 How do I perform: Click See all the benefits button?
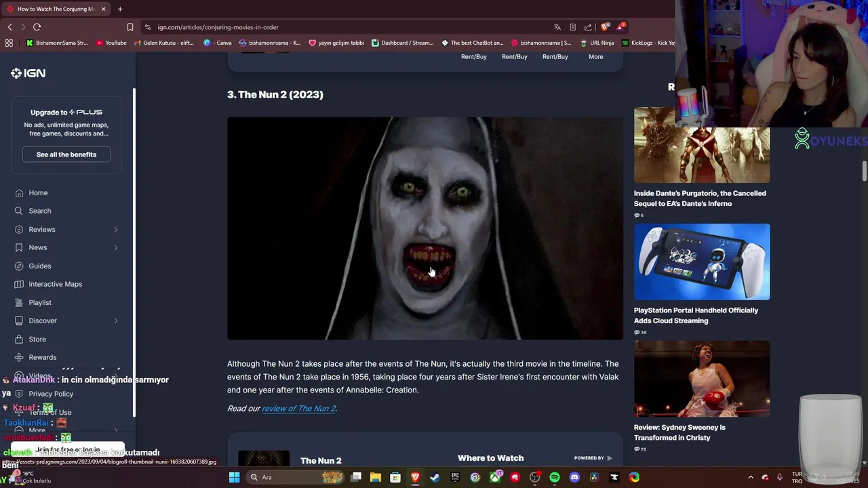(66, 155)
